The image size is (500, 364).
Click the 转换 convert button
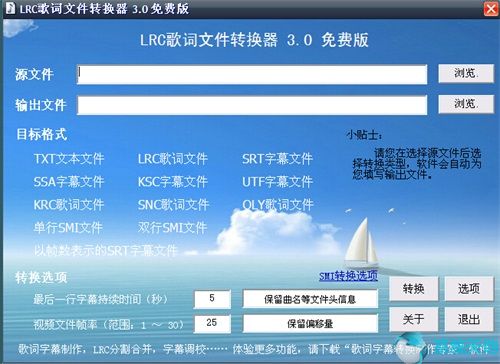tap(414, 289)
